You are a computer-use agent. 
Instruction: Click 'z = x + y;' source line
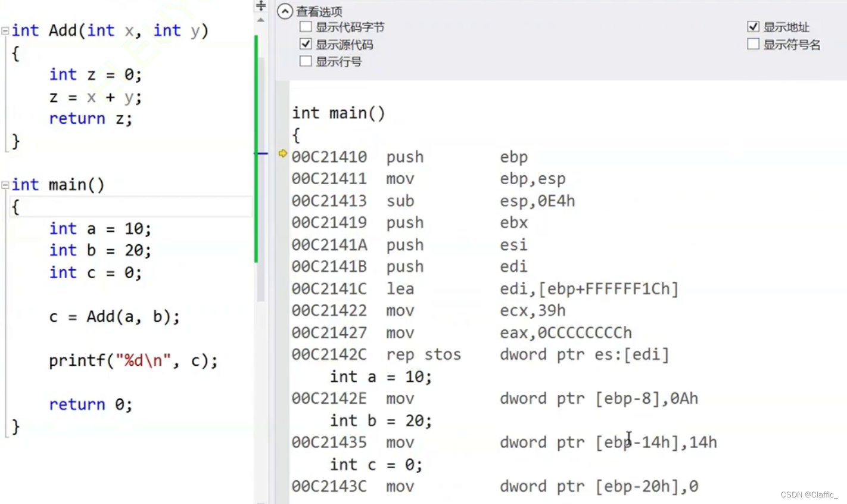point(95,97)
